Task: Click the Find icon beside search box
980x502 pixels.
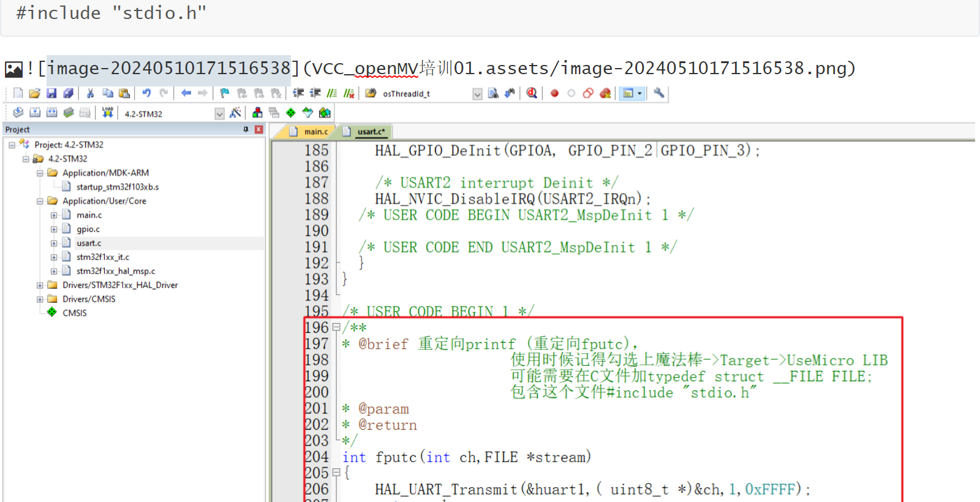Action: pos(493,93)
